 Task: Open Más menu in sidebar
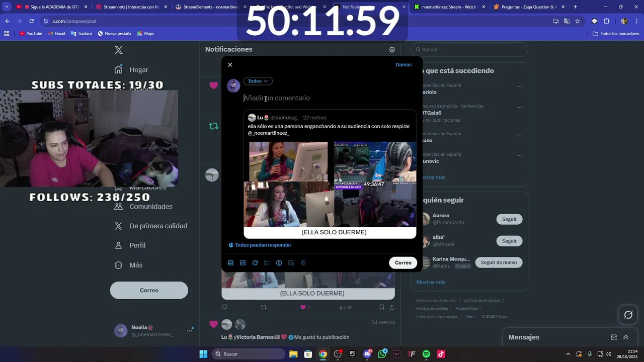[x=129, y=265]
